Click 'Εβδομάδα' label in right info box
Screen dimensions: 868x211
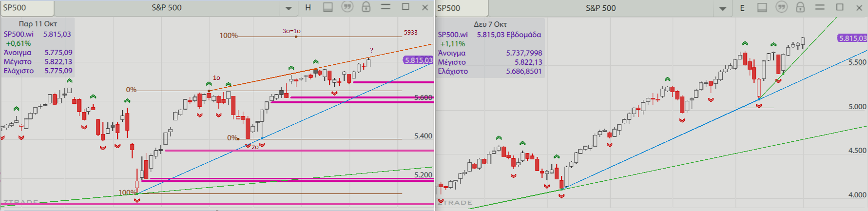(x=524, y=35)
